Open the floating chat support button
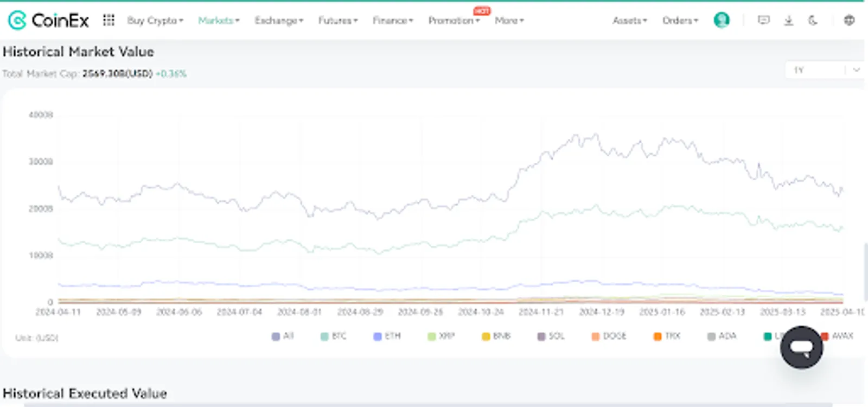Screen dimensions: 868x407 click(801, 347)
